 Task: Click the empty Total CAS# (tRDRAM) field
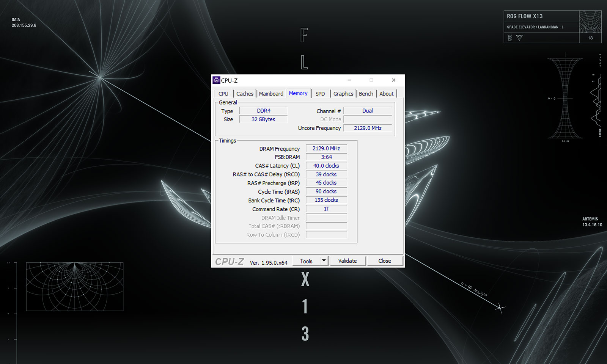click(x=326, y=226)
